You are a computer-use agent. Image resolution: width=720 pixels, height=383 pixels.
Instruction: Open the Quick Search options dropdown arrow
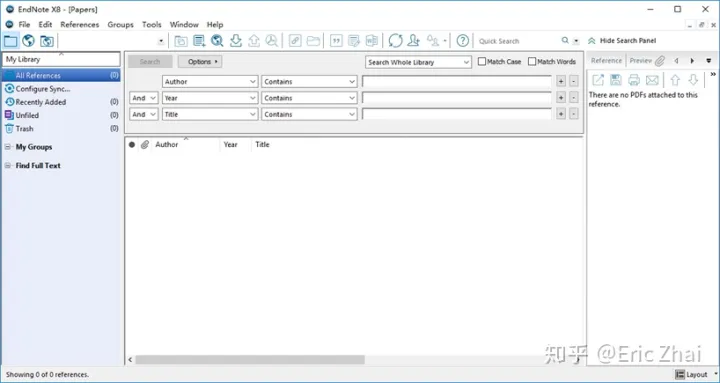(576, 41)
